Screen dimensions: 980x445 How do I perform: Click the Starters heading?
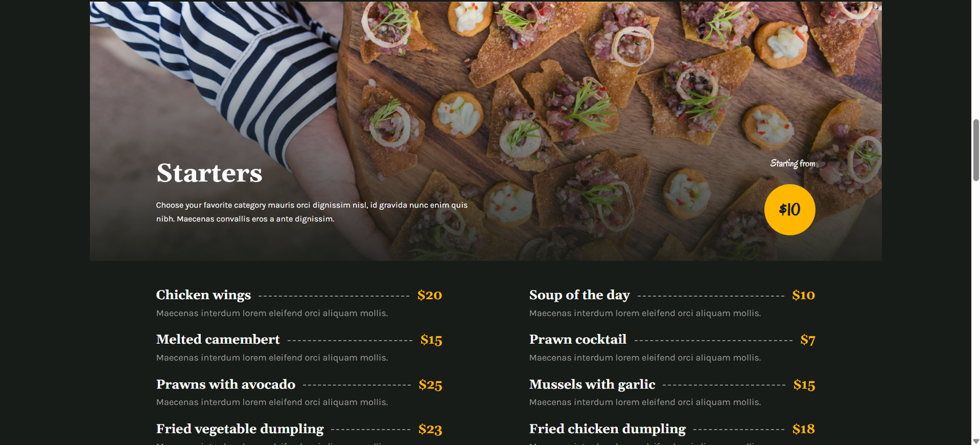pyautogui.click(x=209, y=173)
